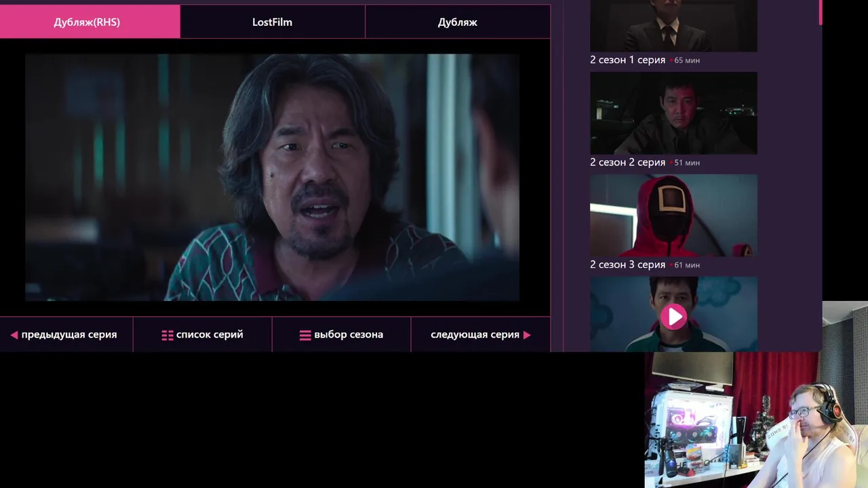Click the 65 мин duration label
The image size is (868, 488).
(x=687, y=60)
